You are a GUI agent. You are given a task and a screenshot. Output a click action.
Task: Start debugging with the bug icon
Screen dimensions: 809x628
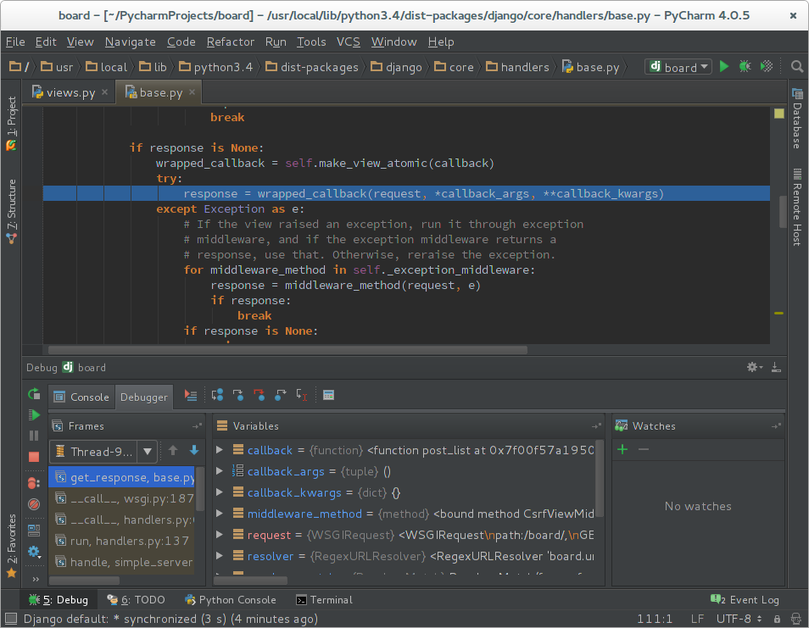(x=745, y=67)
